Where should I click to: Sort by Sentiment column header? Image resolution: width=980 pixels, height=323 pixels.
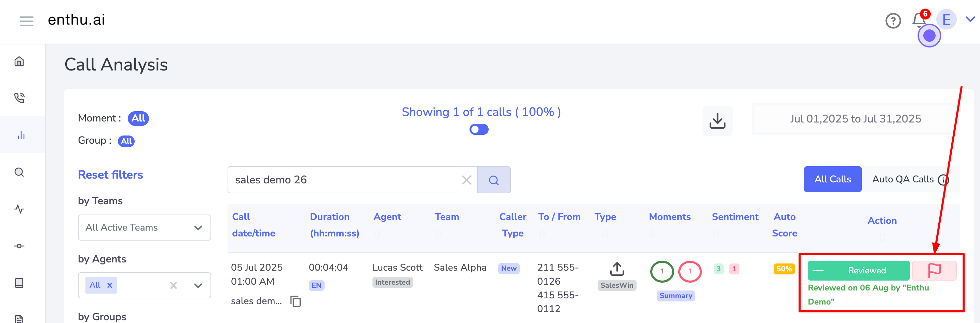[735, 217]
